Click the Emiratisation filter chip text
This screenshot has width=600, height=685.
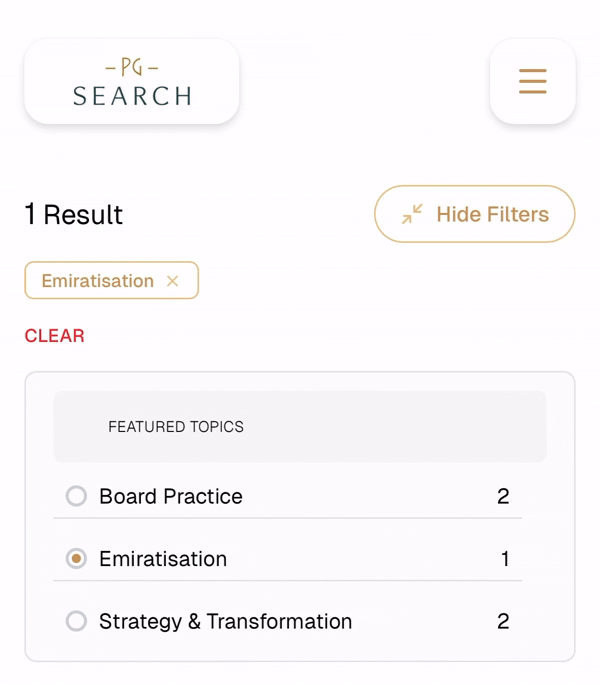(x=97, y=281)
